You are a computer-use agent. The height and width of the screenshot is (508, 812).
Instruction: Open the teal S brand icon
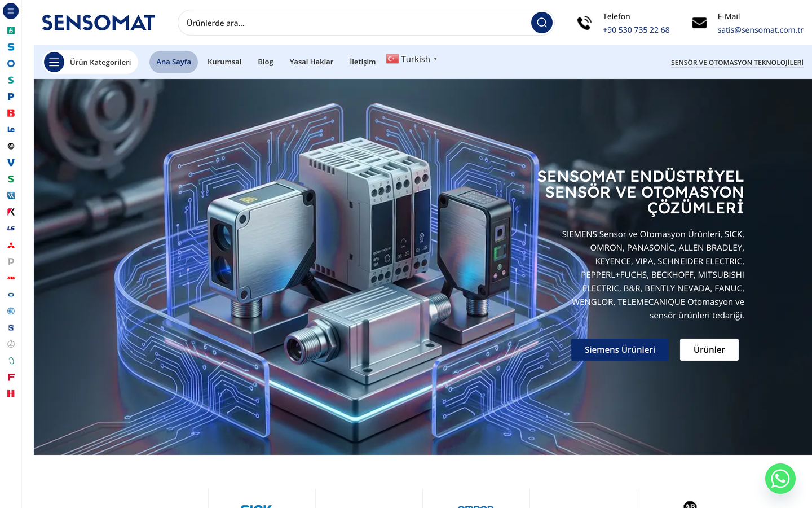click(x=11, y=80)
